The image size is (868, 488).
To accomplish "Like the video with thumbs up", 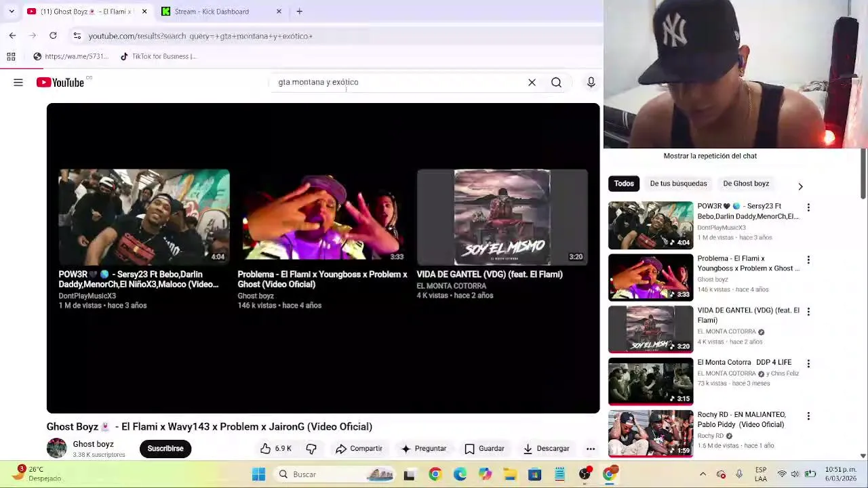I will click(x=276, y=449).
